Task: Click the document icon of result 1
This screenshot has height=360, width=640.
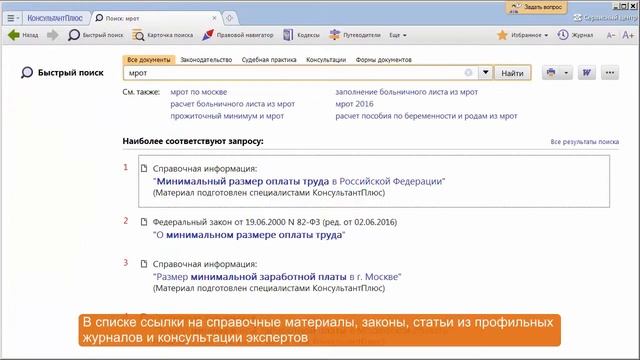Action: (x=144, y=168)
